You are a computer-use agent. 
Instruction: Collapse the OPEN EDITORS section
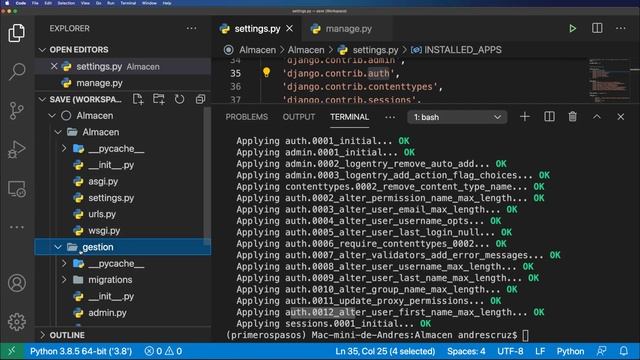42,50
